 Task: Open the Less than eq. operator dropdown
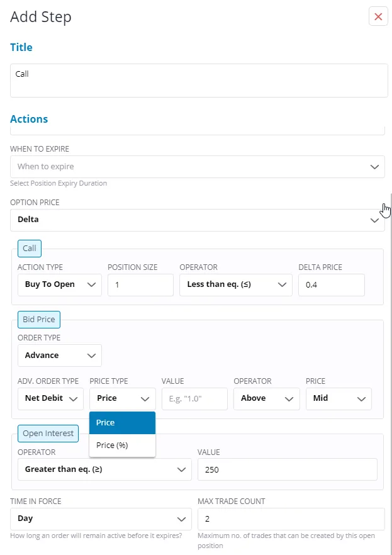tap(235, 284)
